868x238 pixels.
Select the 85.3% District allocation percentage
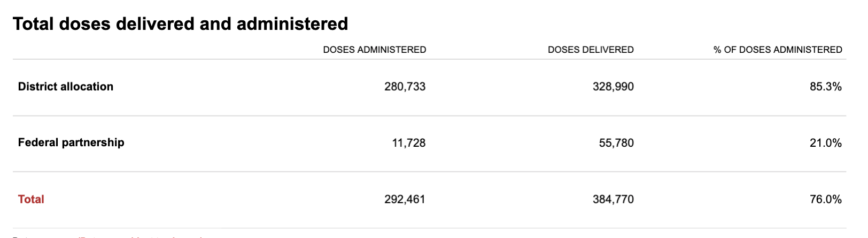[825, 86]
